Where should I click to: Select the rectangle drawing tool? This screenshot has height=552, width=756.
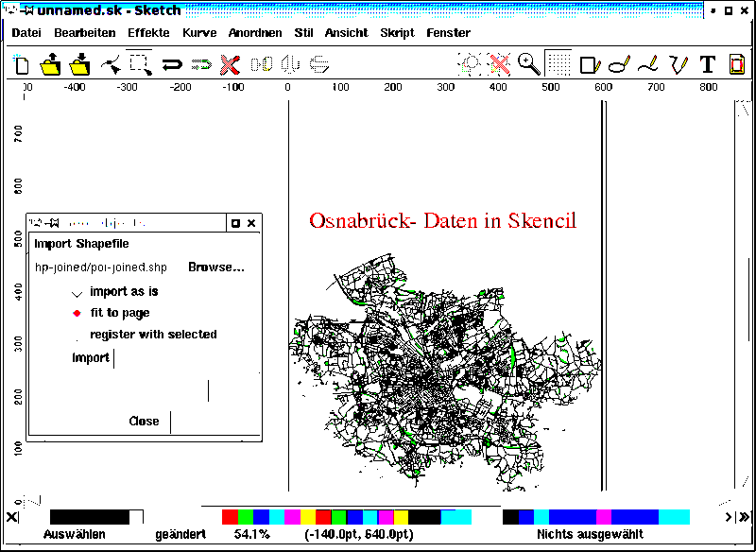[x=590, y=64]
